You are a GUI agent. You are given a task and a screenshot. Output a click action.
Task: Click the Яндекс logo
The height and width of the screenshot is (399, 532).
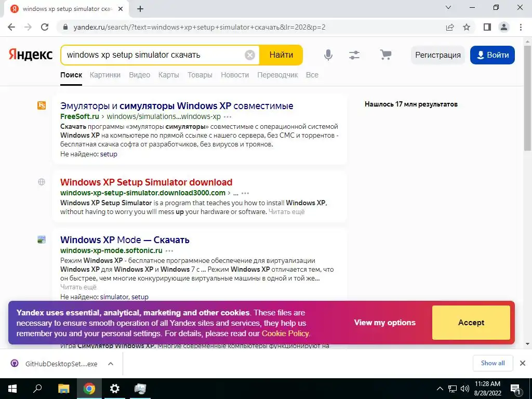31,55
